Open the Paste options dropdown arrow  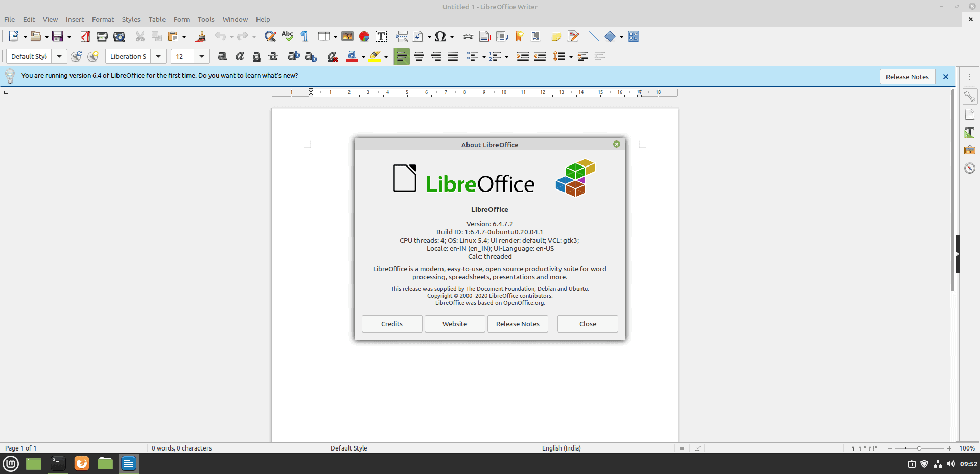(x=184, y=37)
